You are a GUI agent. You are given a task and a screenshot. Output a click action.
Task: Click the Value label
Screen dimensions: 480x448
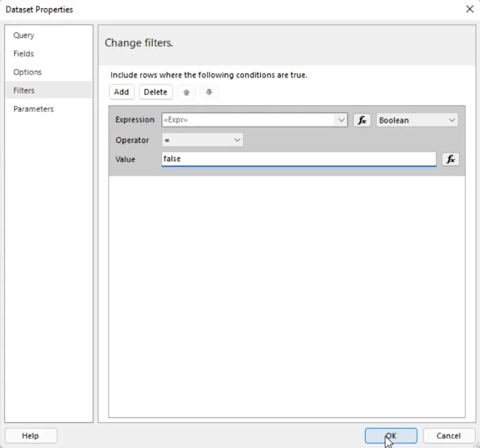[x=125, y=159]
